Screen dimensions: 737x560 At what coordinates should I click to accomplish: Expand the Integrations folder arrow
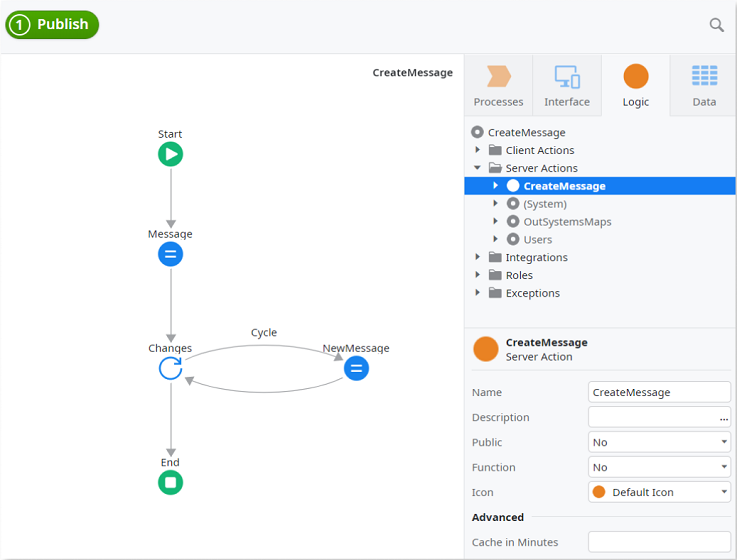tap(478, 257)
